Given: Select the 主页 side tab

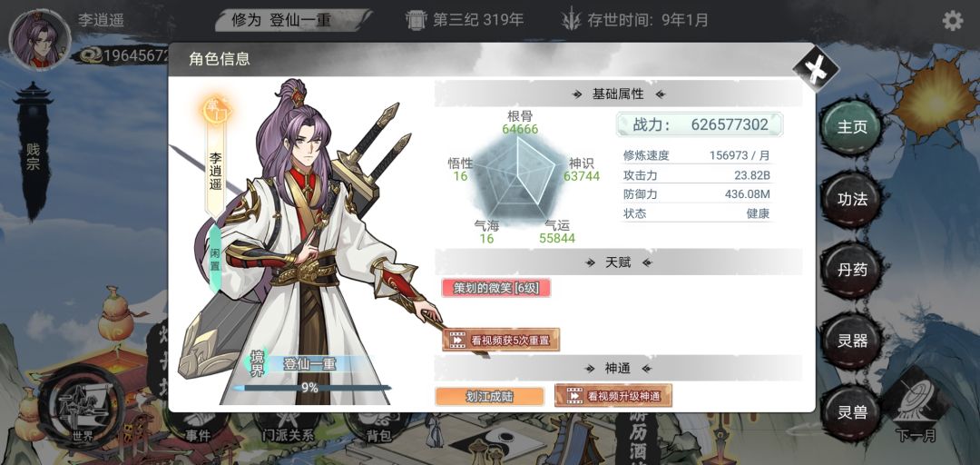Looking at the screenshot, I should pos(851,127).
